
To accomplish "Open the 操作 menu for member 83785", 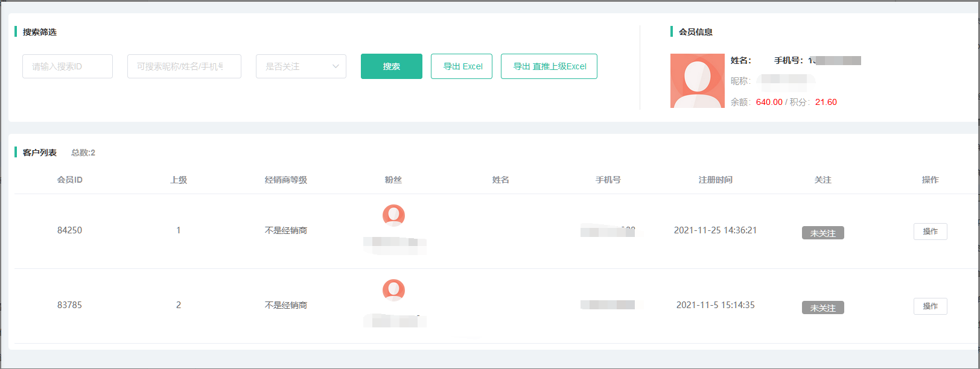I will pos(930,306).
